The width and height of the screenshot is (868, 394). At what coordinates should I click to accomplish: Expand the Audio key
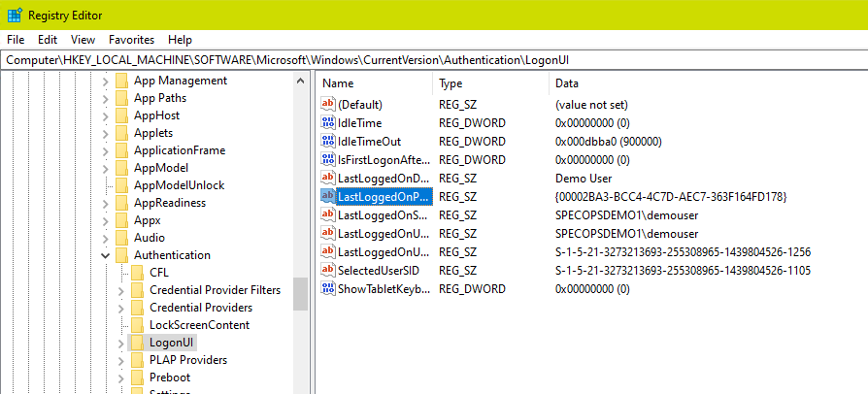pyautogui.click(x=105, y=239)
